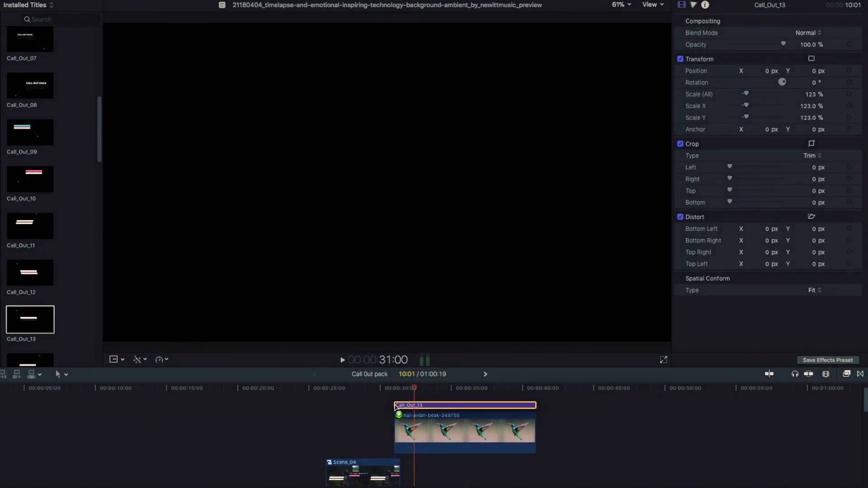The width and height of the screenshot is (868, 488).
Task: Uncheck the Crop checkbox
Action: [x=680, y=144]
